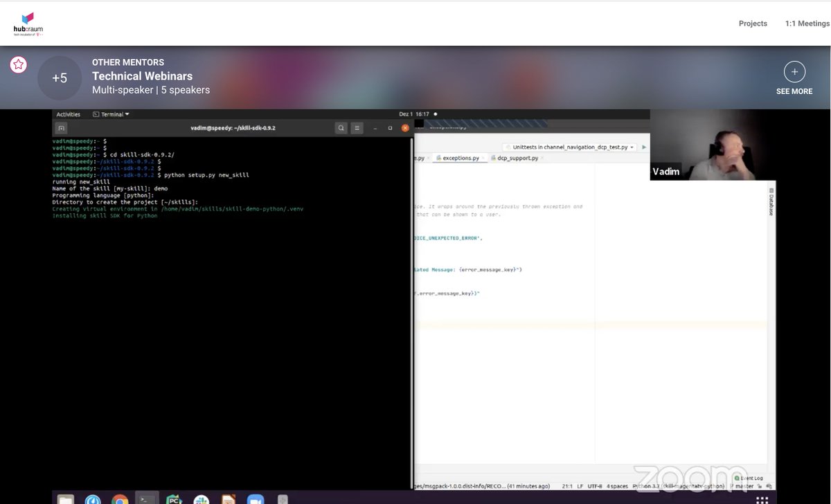Add a new terminal tab
This screenshot has width=831, height=504.
[61, 128]
